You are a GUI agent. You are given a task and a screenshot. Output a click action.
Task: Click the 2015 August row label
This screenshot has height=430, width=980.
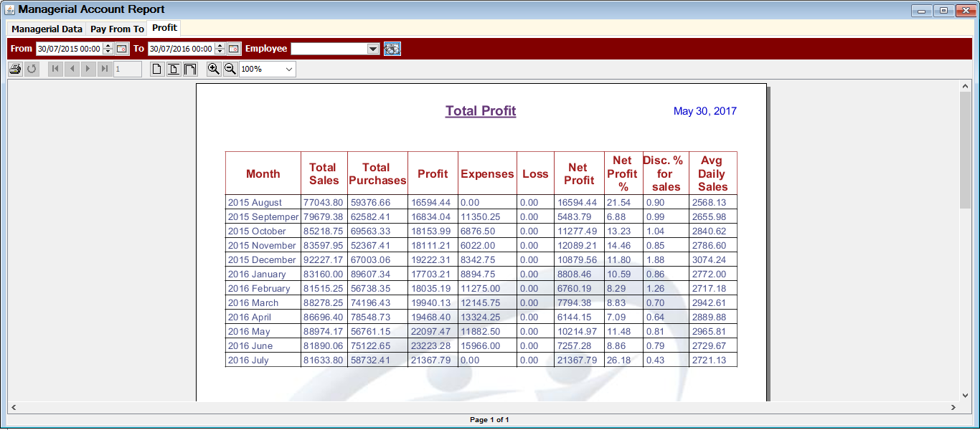point(255,203)
